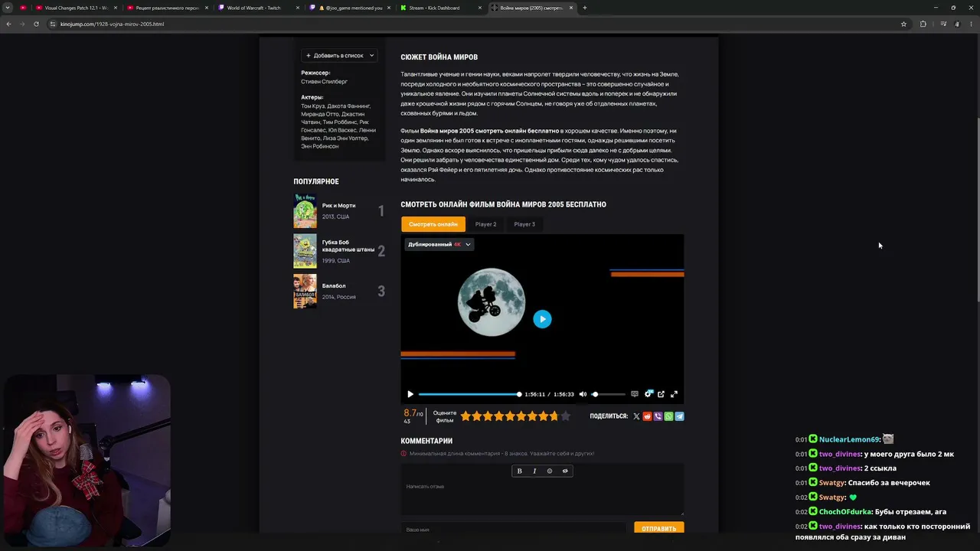980x551 pixels.
Task: Open the video in pop-out window
Action: click(x=661, y=394)
